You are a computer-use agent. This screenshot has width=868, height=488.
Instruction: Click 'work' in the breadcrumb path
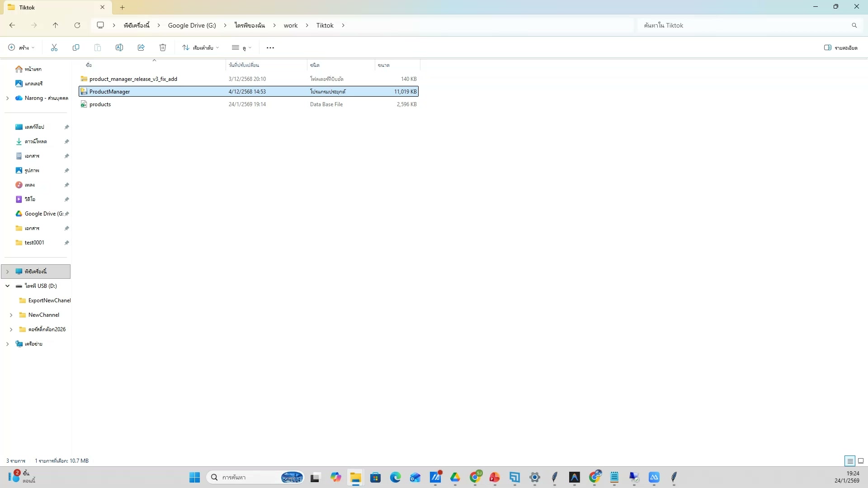click(291, 25)
